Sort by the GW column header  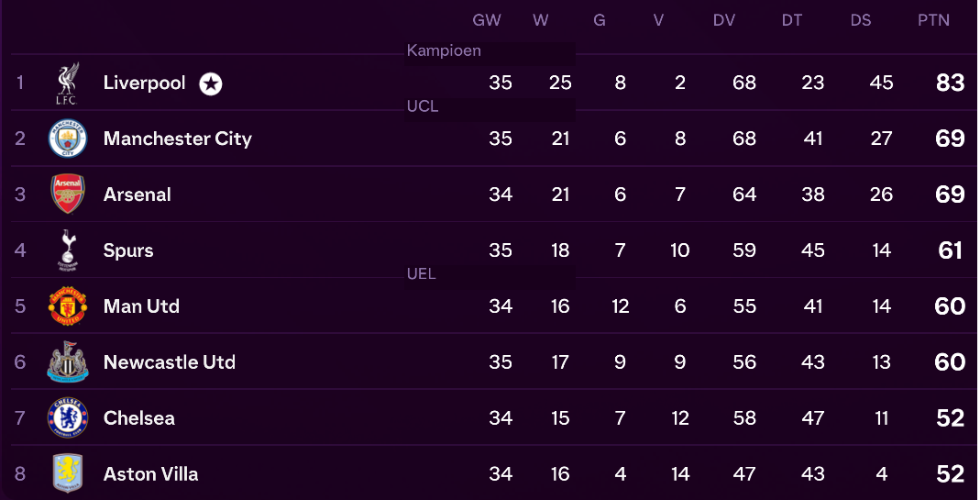(487, 20)
